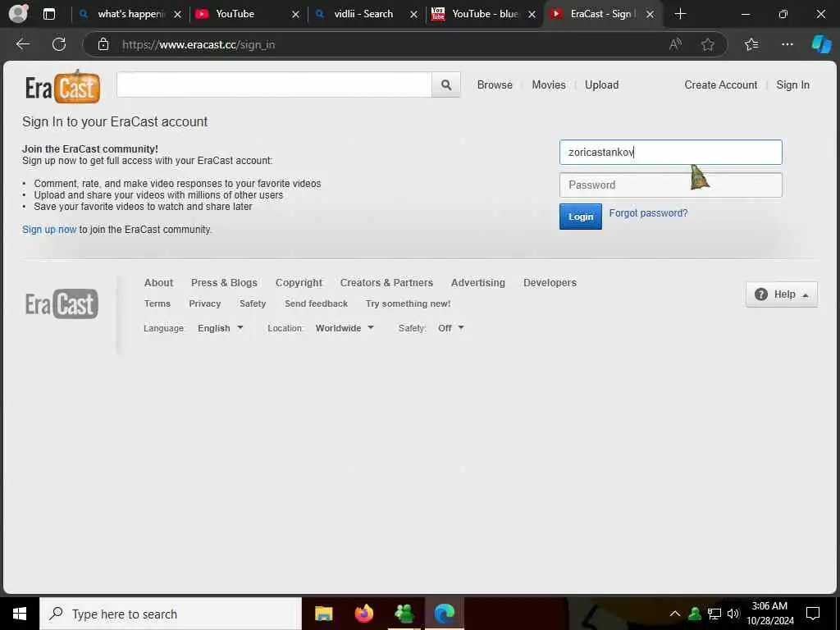Image resolution: width=840 pixels, height=630 pixels.
Task: Open Windows Start menu
Action: pos(20,614)
